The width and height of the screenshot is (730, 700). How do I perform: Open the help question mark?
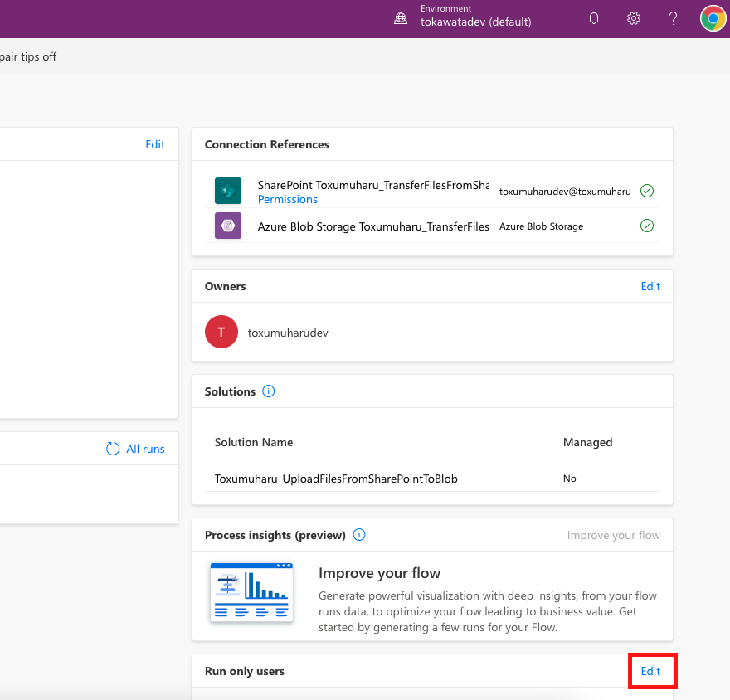(x=673, y=17)
